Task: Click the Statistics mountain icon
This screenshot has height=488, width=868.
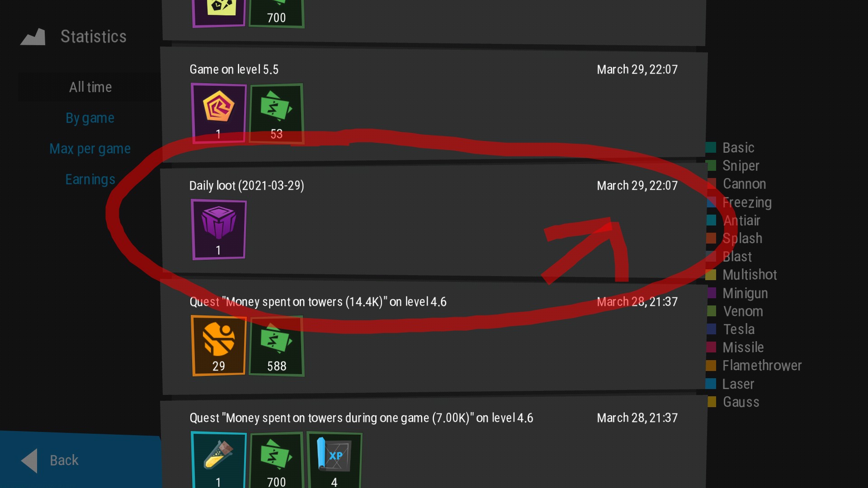Action: 33,37
